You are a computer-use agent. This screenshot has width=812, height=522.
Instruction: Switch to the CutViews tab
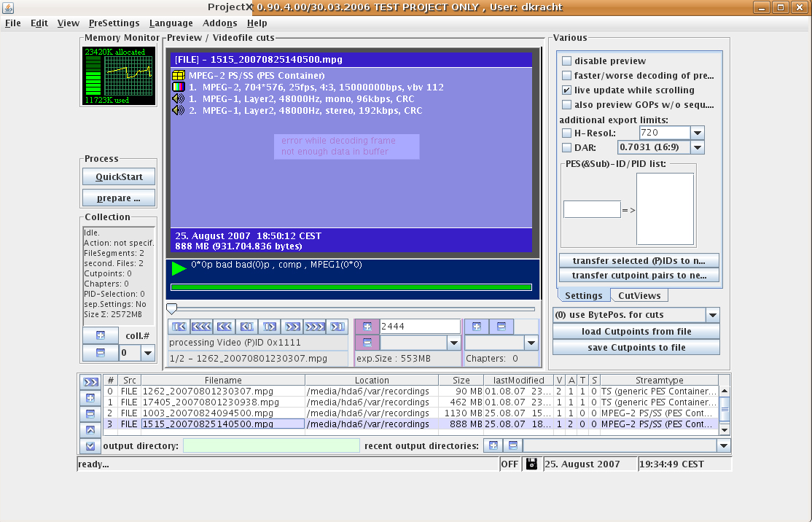(x=639, y=295)
